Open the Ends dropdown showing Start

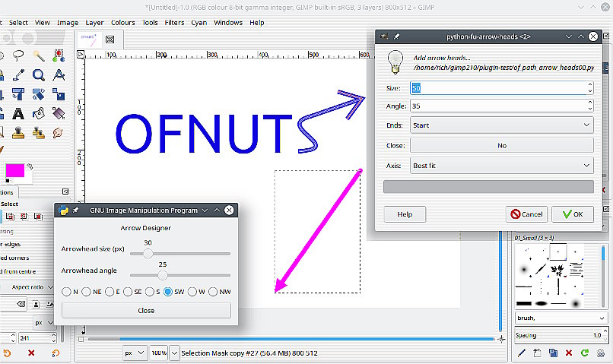tap(502, 125)
